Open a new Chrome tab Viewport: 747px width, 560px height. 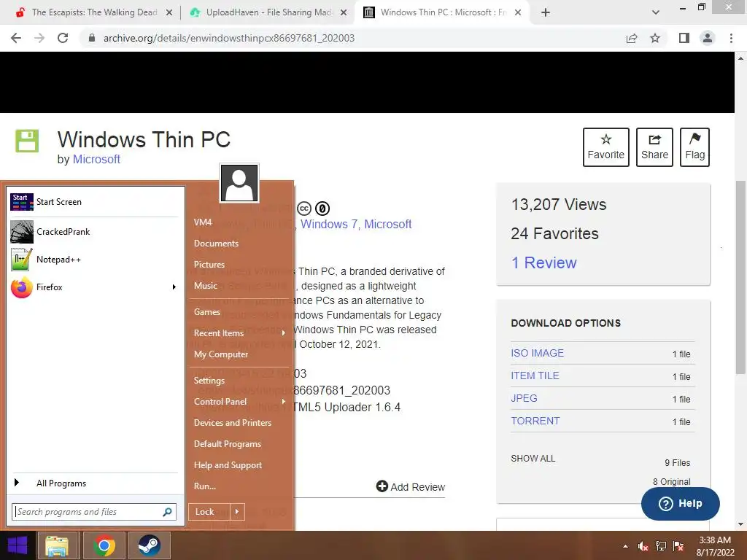pos(546,12)
